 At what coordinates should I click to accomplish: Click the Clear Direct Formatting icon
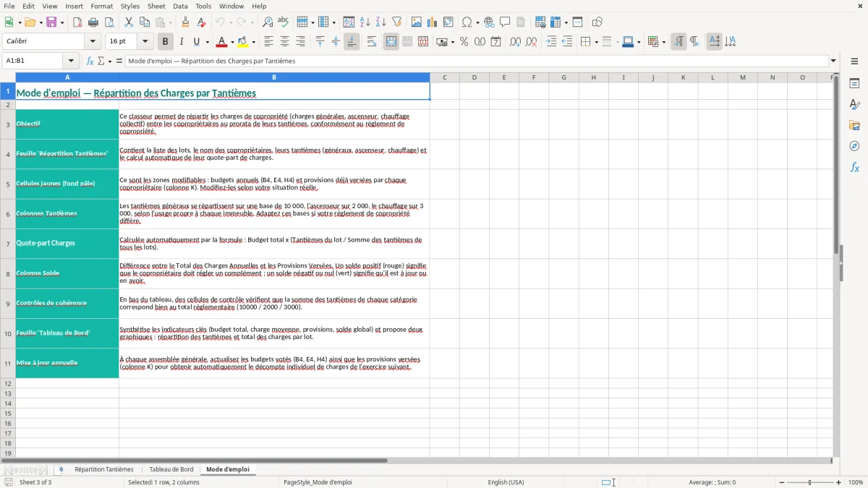tap(200, 22)
